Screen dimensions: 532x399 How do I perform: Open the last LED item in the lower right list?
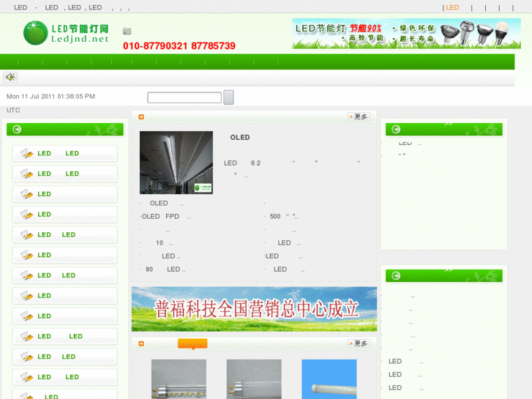(406, 388)
